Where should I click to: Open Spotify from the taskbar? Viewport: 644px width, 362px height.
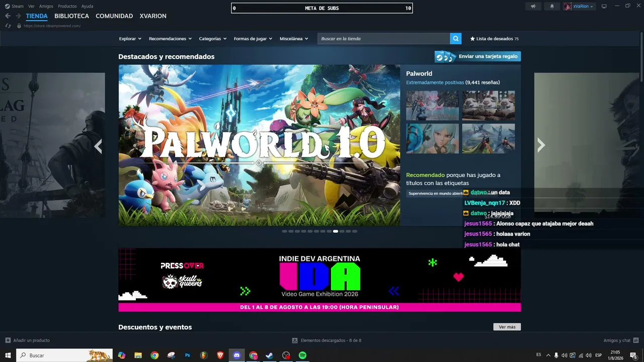click(x=302, y=355)
